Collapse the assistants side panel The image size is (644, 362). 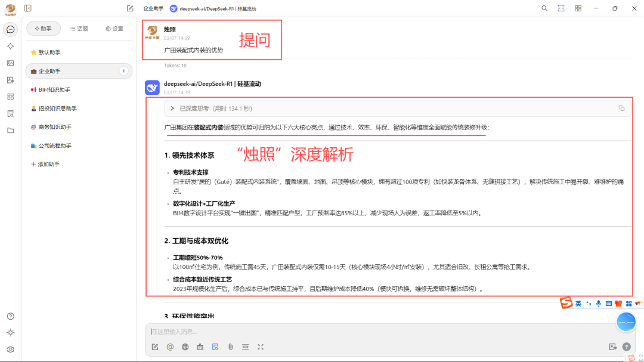(28, 8)
